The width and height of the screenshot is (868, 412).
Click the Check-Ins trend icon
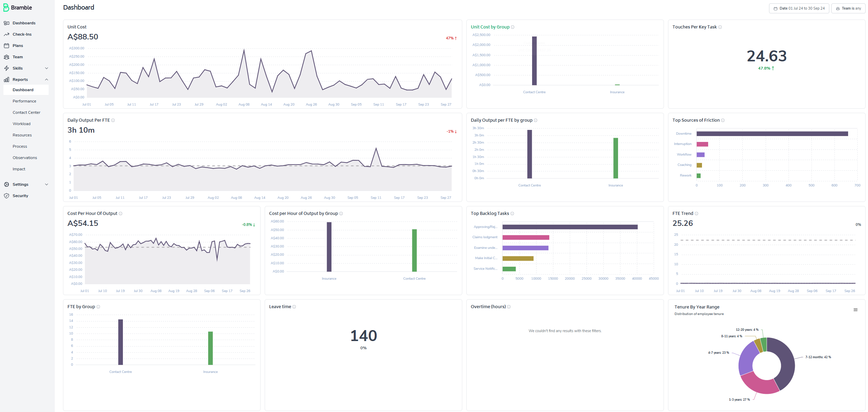point(7,34)
